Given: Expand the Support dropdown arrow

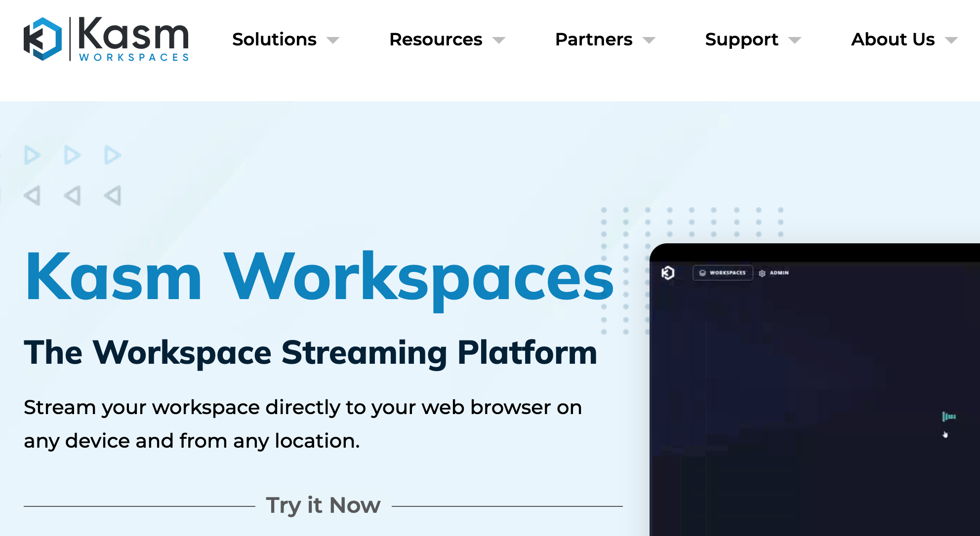Looking at the screenshot, I should (795, 40).
